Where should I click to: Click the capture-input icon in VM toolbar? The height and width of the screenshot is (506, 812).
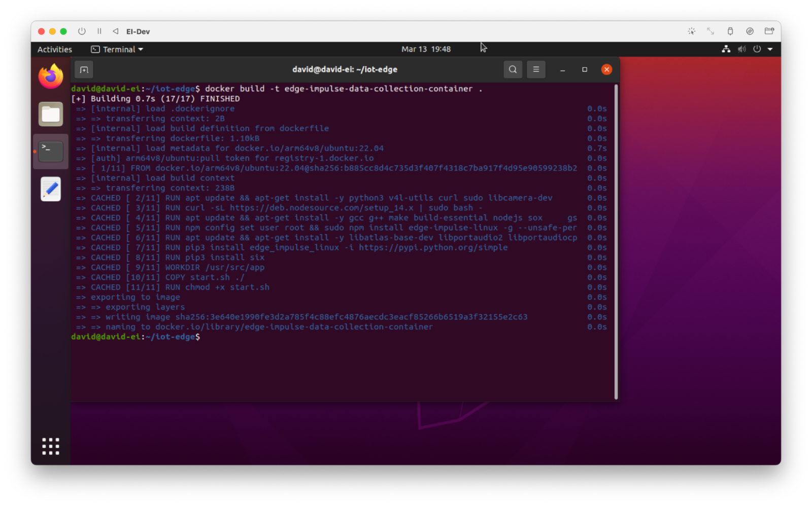[x=691, y=31]
